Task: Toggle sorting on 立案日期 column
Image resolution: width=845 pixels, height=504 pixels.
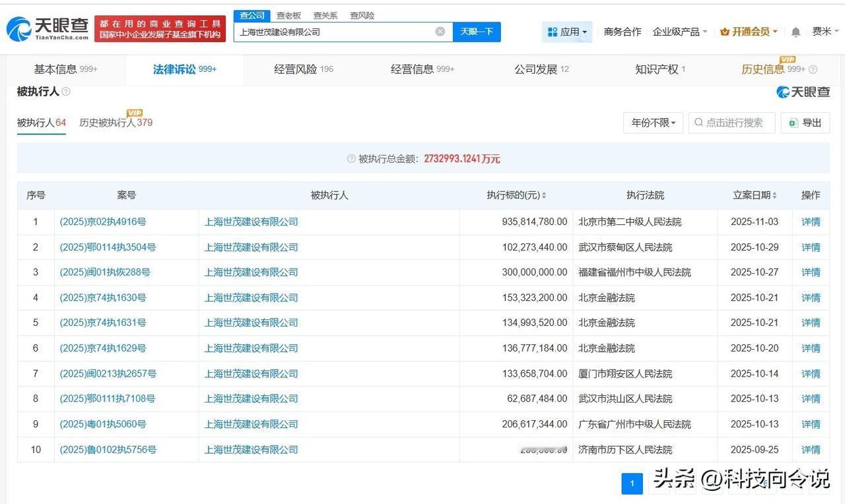Action: (775, 195)
